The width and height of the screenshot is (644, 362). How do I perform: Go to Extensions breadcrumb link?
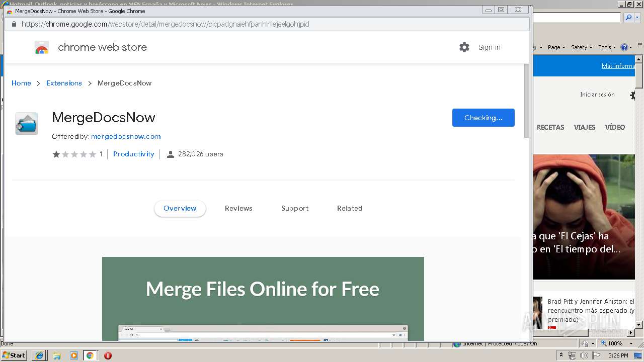tap(64, 83)
